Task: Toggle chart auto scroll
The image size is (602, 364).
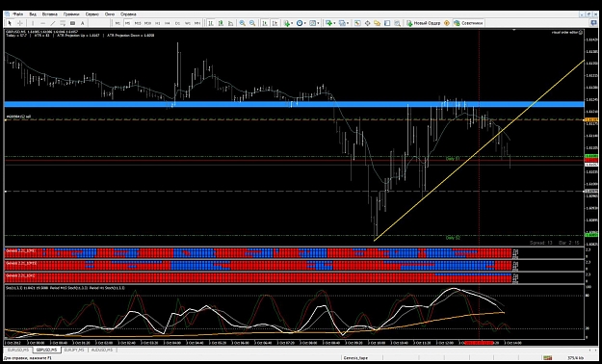Action: 265,23
